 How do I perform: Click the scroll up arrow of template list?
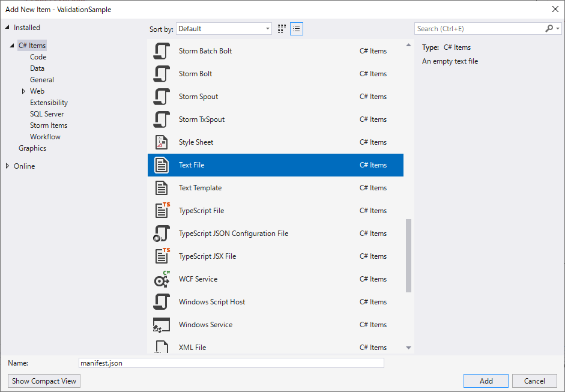(x=409, y=45)
